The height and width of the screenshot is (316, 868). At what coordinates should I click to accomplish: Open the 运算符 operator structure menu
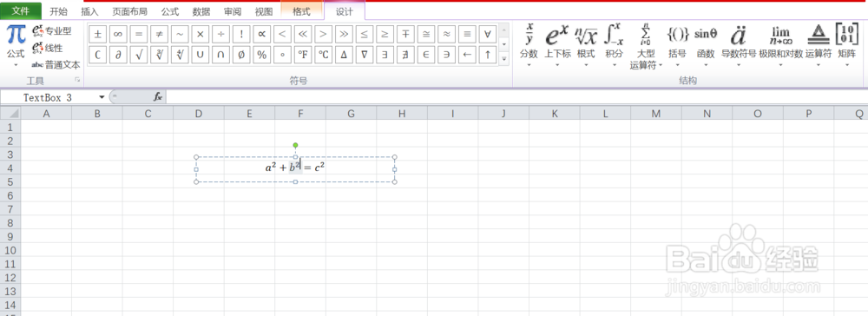pos(819,45)
